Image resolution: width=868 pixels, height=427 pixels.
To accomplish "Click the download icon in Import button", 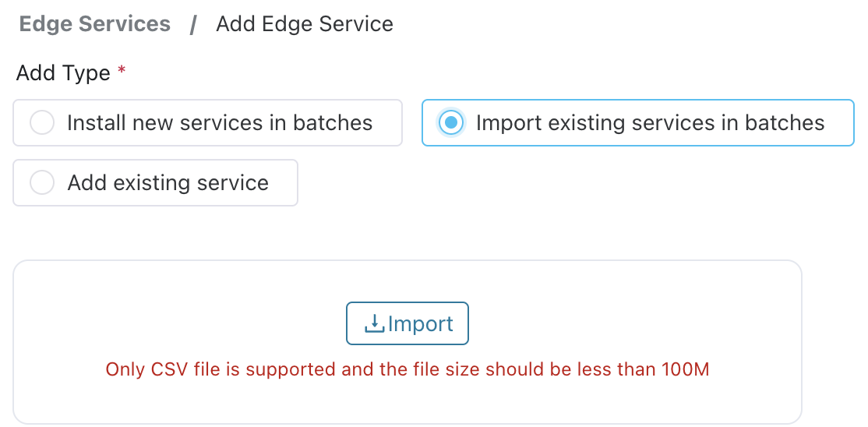I will tap(375, 323).
